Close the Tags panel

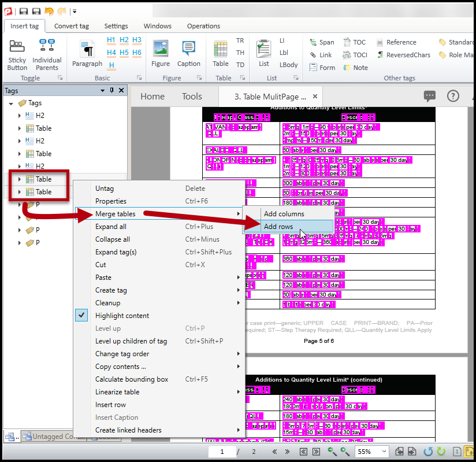point(121,90)
